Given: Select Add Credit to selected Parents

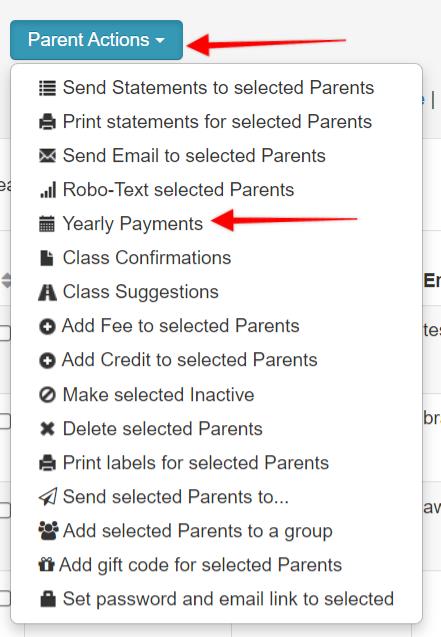Looking at the screenshot, I should [x=189, y=360].
